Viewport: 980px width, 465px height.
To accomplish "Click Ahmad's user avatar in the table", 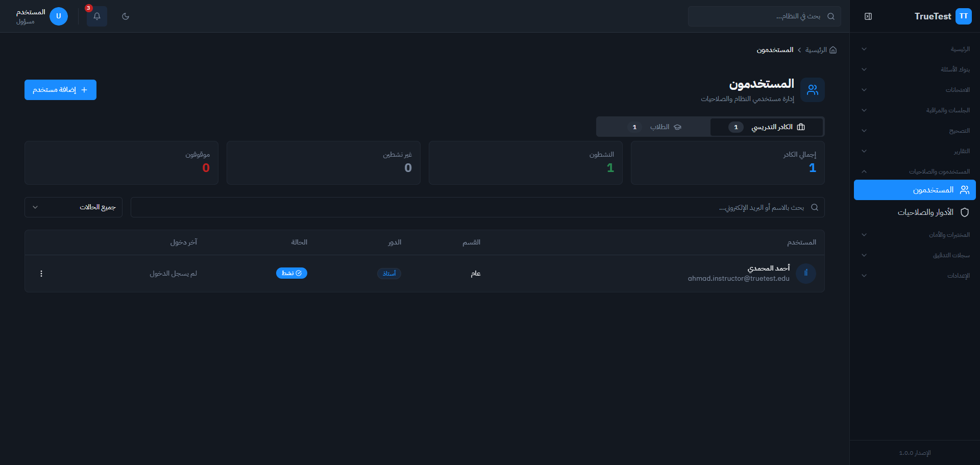I will click(805, 274).
